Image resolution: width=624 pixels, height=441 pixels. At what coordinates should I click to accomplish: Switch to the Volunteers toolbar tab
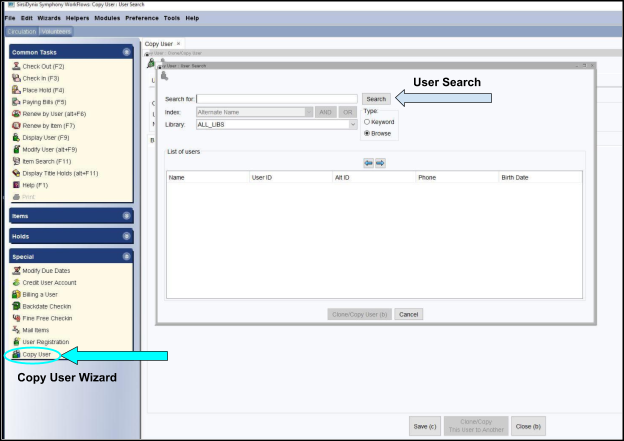(x=56, y=31)
